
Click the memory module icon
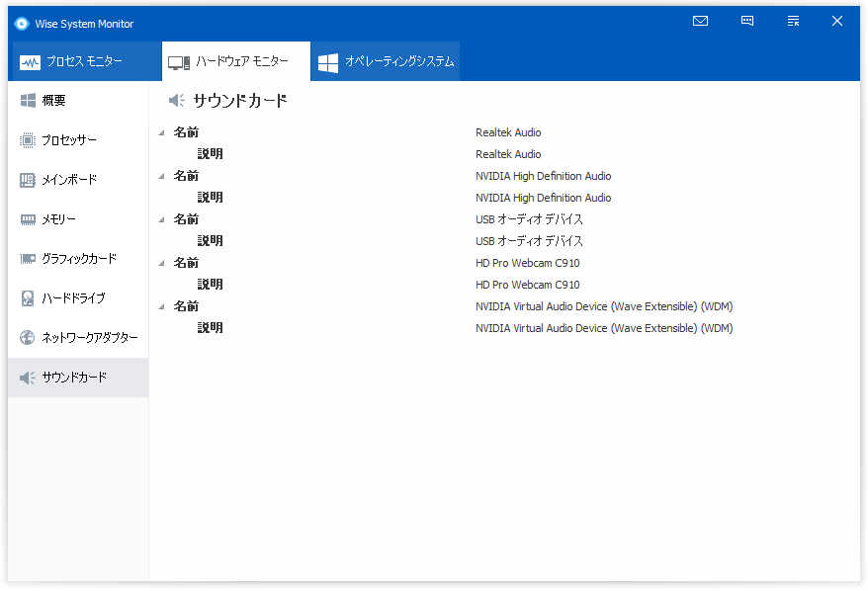[x=28, y=219]
